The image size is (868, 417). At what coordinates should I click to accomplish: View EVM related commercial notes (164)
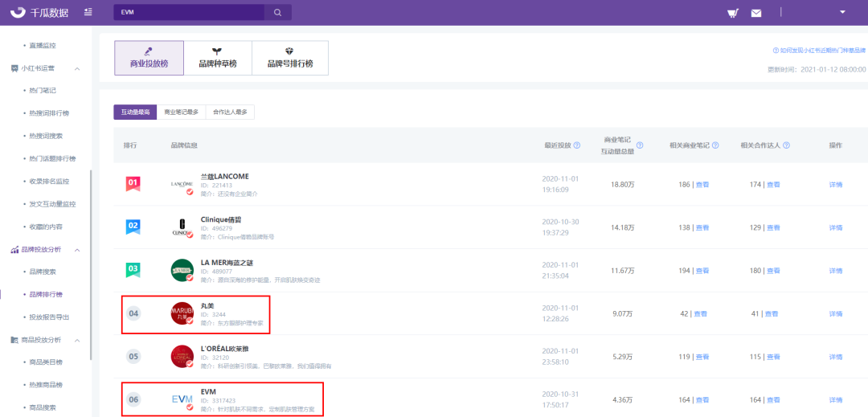(x=702, y=400)
